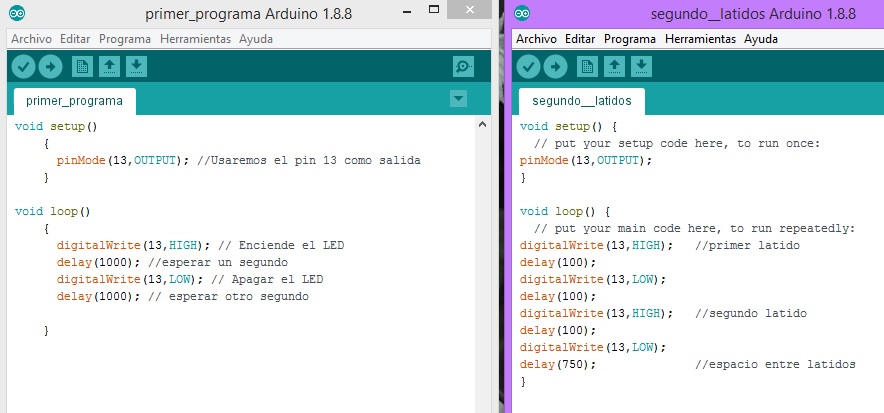Minimize the primer_programa window

(x=407, y=10)
